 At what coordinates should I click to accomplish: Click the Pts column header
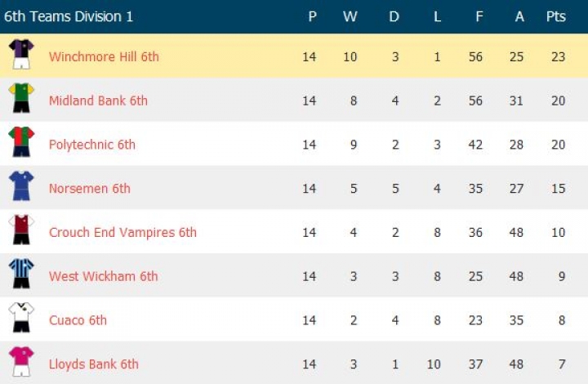click(x=556, y=16)
